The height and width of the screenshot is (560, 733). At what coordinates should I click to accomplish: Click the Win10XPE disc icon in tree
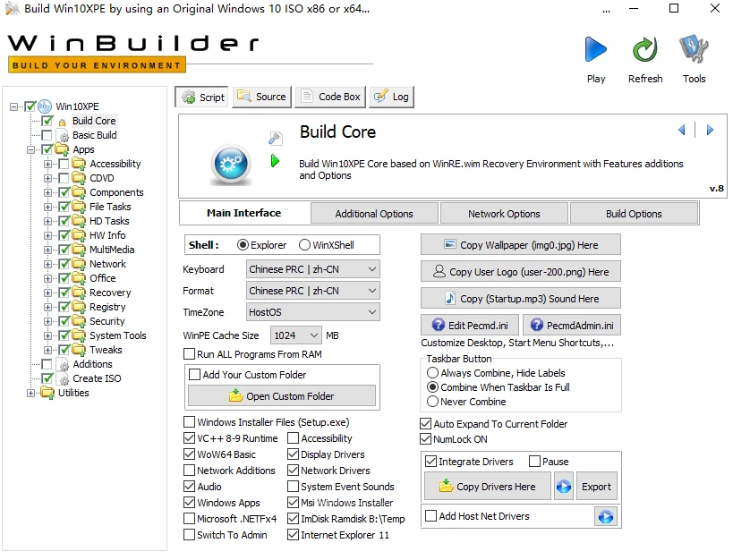(x=45, y=106)
